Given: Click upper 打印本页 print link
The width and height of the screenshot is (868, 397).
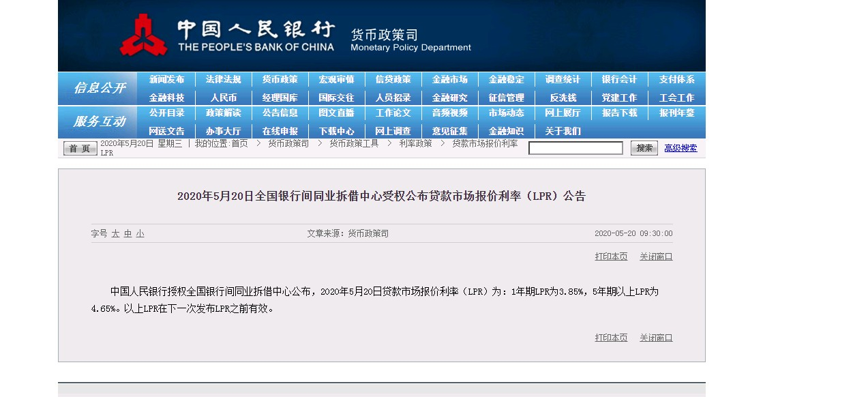Looking at the screenshot, I should click(611, 256).
